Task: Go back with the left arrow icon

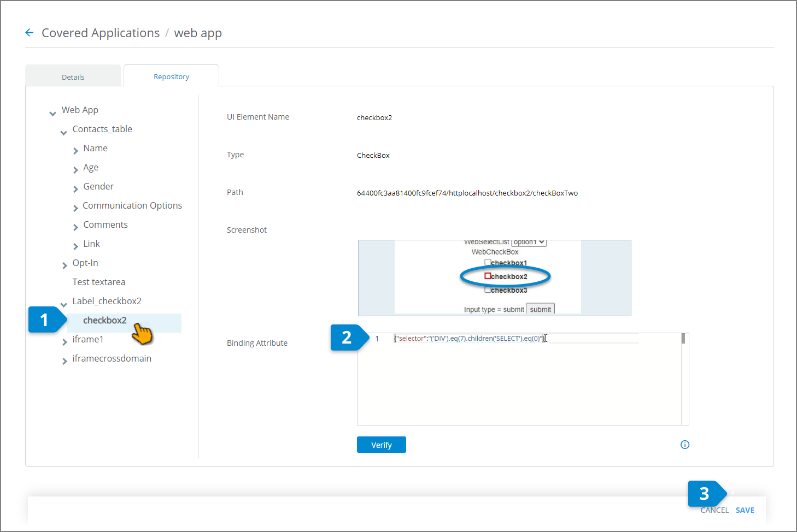Action: [x=30, y=33]
